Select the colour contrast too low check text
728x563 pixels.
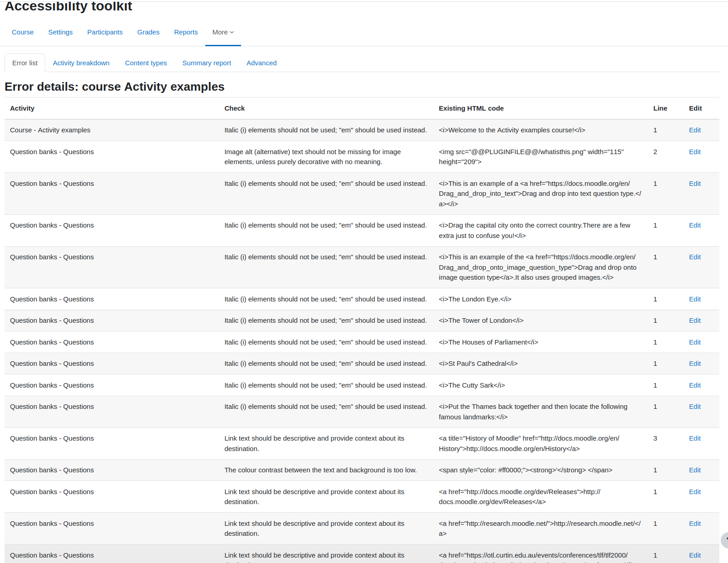pos(320,470)
